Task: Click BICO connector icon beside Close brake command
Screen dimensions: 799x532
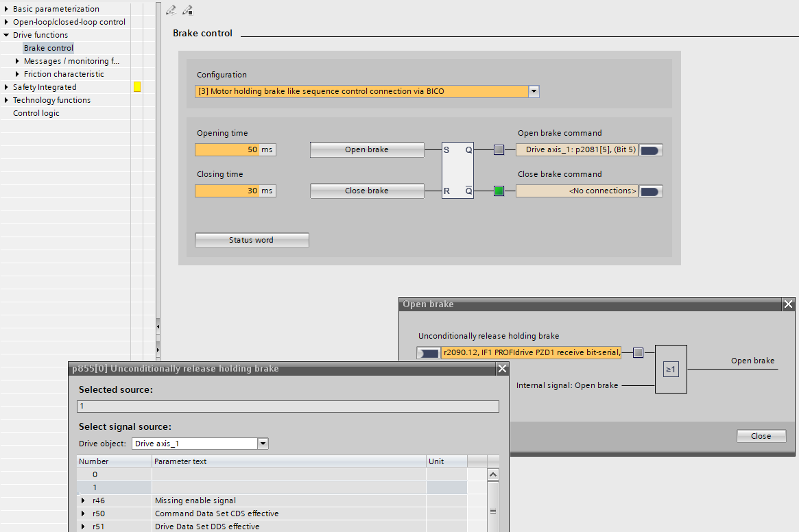Action: point(650,191)
